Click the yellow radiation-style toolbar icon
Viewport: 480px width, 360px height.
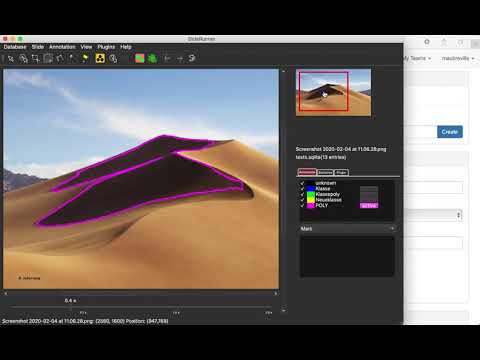point(100,58)
